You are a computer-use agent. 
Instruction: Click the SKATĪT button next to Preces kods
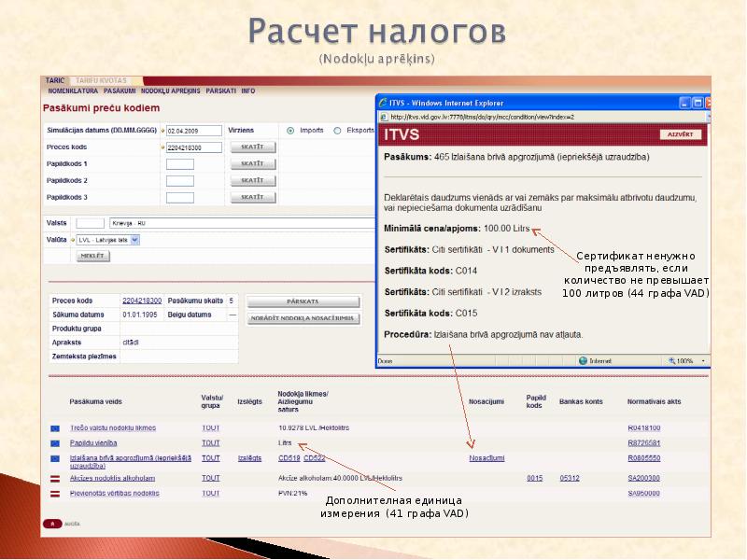pos(252,147)
